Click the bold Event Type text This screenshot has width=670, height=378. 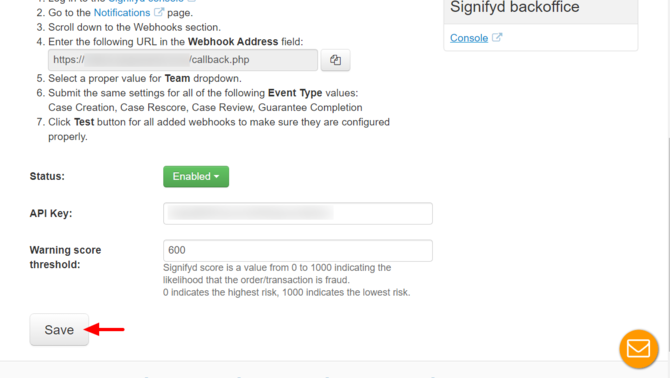tap(295, 93)
